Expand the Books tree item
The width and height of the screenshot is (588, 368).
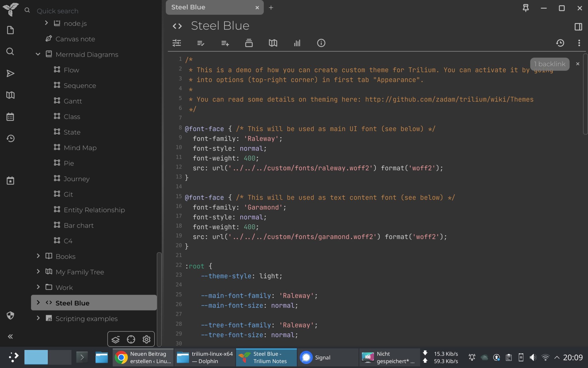tap(38, 256)
